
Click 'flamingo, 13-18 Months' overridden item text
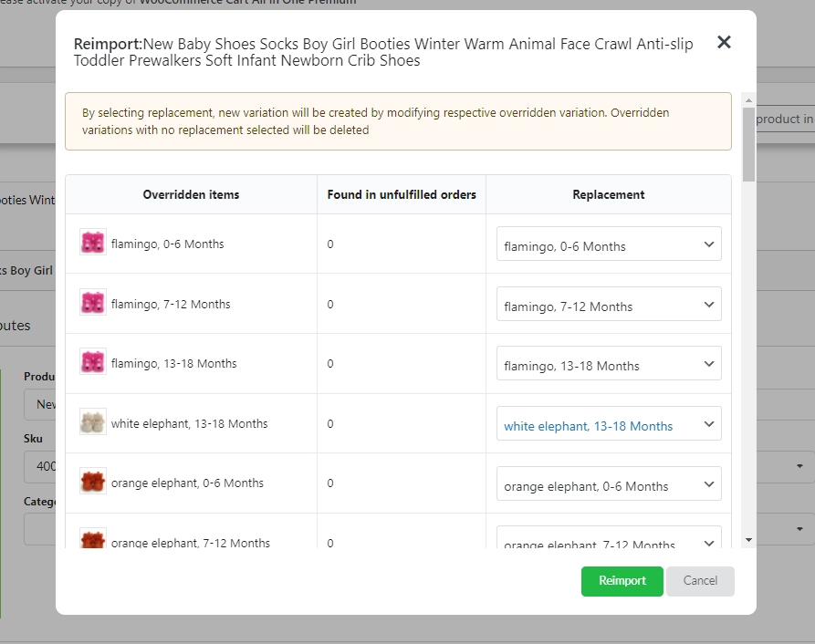click(173, 364)
